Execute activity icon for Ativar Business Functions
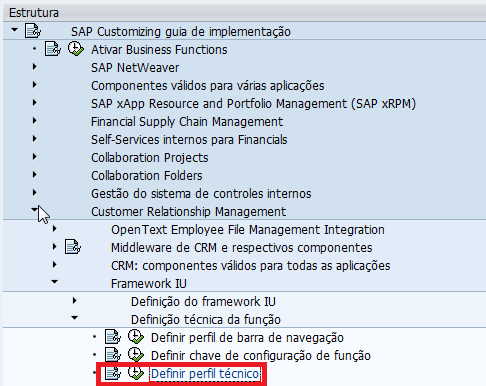Image resolution: width=486 pixels, height=386 pixels. (x=76, y=49)
